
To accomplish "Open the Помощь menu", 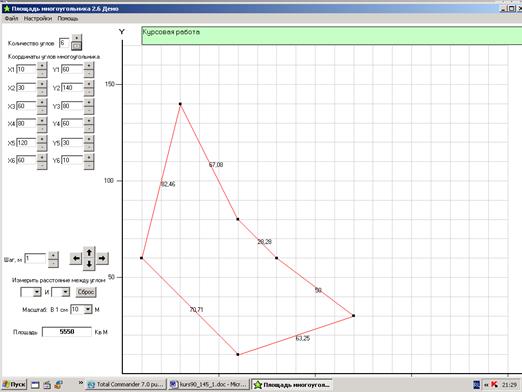I will point(68,19).
